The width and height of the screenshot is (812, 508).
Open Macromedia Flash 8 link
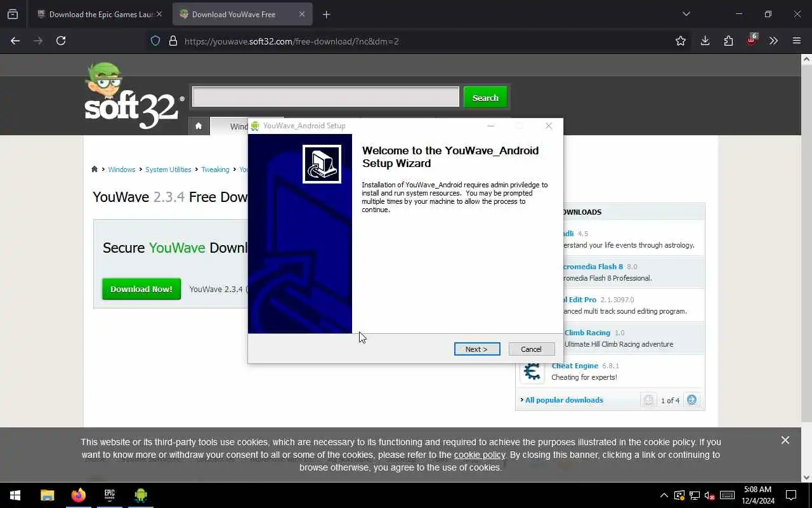coord(593,267)
